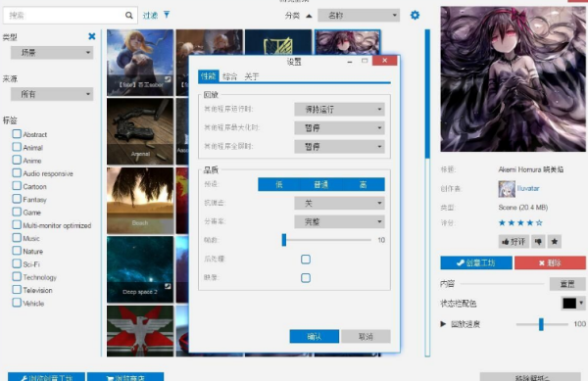Image resolution: width=588 pixels, height=381 pixels.
Task: Check the Audio responsive tag
Action: click(17, 173)
